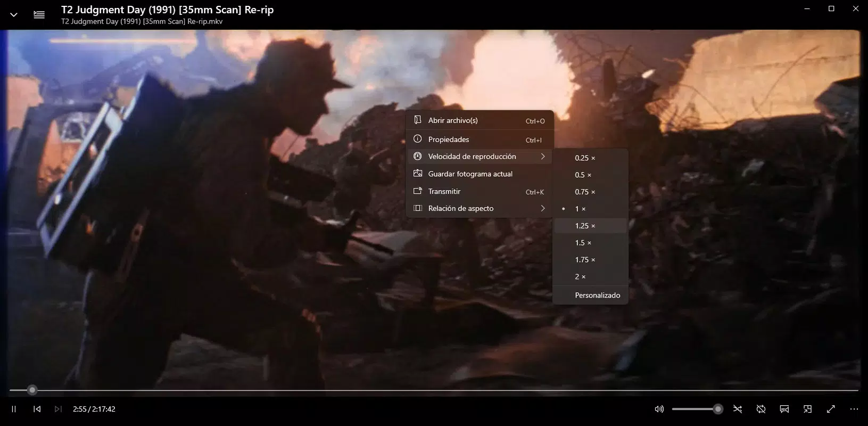Set playback speed to 1.25 ×
This screenshot has width=868, height=426.
590,226
